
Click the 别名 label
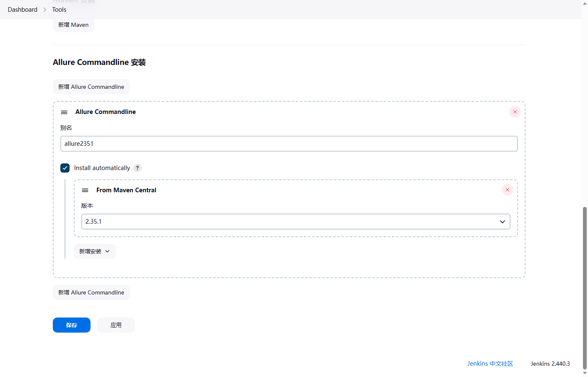[x=66, y=128]
